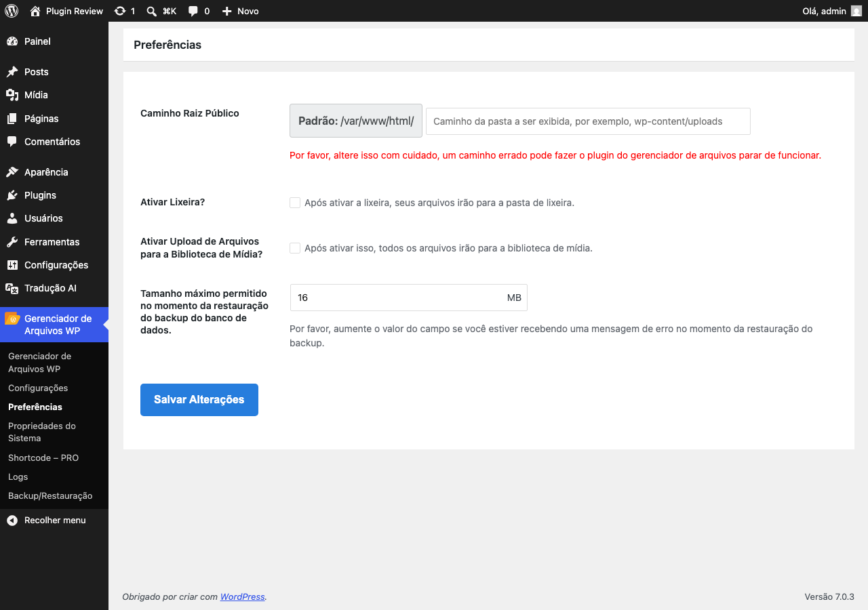868x610 pixels.
Task: Click the Posts pushpin icon
Action: tap(12, 72)
